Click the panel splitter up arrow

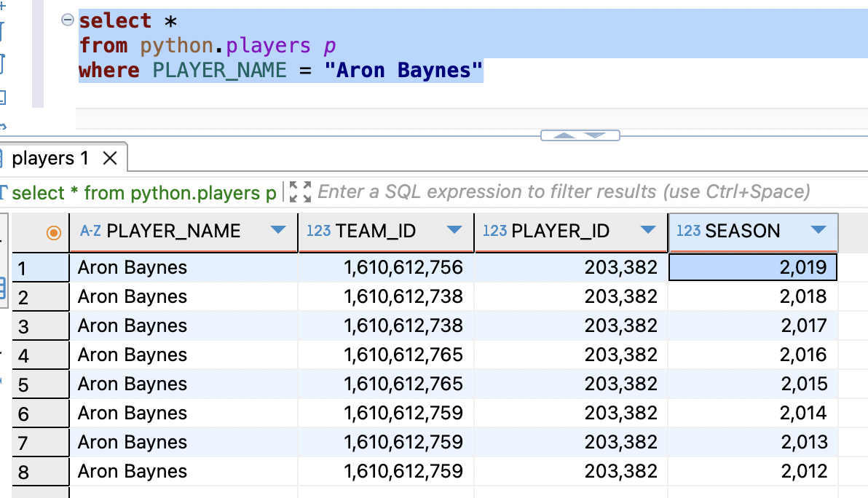(564, 135)
